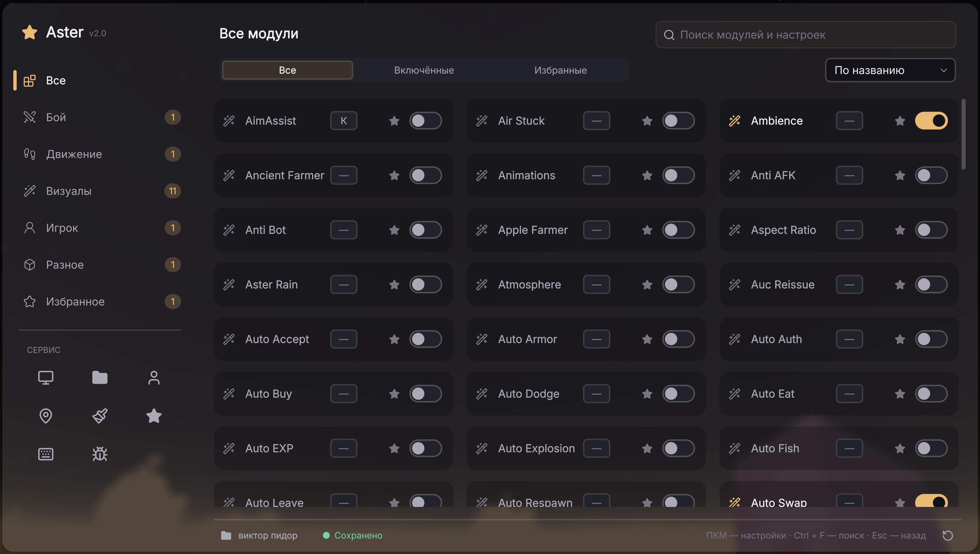This screenshot has height=554, width=980.
Task: Open the keyboard binds service icon
Action: [46, 454]
